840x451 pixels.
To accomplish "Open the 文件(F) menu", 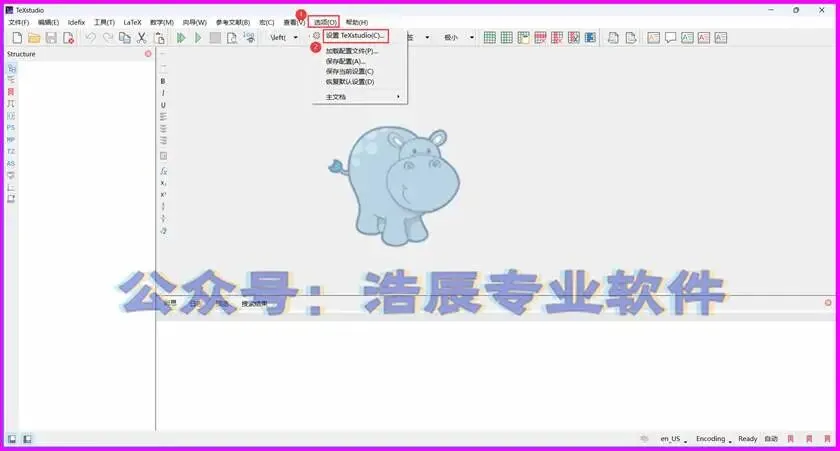I will pyautogui.click(x=19, y=22).
